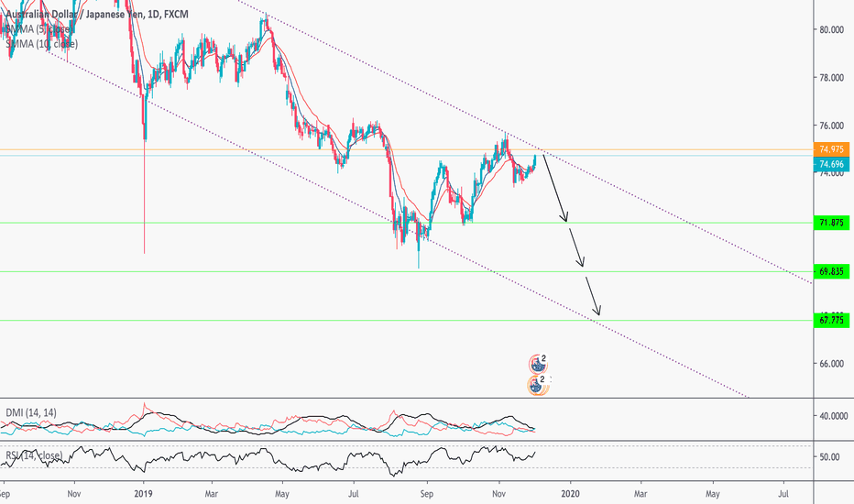Click the green 69.835 price label
Viewport: 854px width, 504px height.
832,271
